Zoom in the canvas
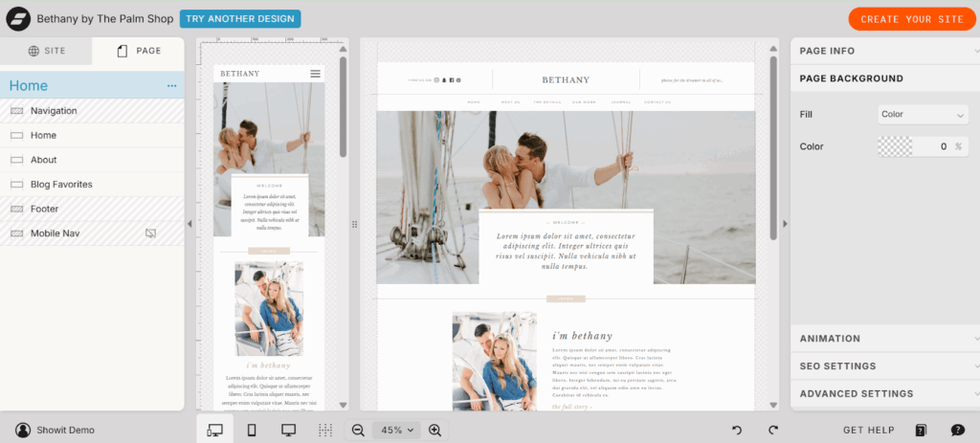 434,431
